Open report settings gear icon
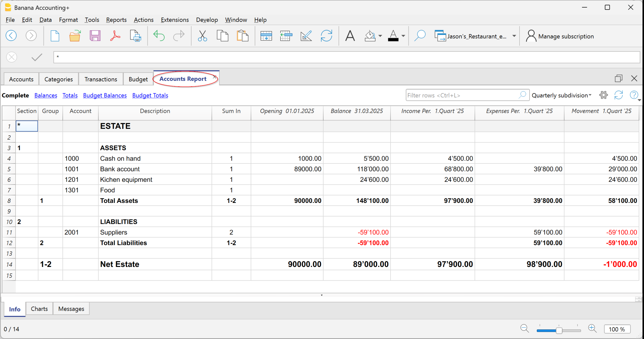 603,95
